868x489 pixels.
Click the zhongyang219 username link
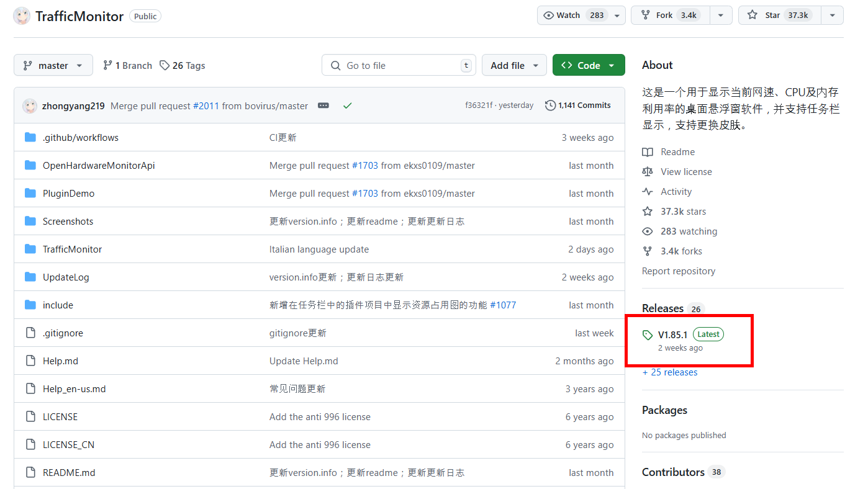73,106
